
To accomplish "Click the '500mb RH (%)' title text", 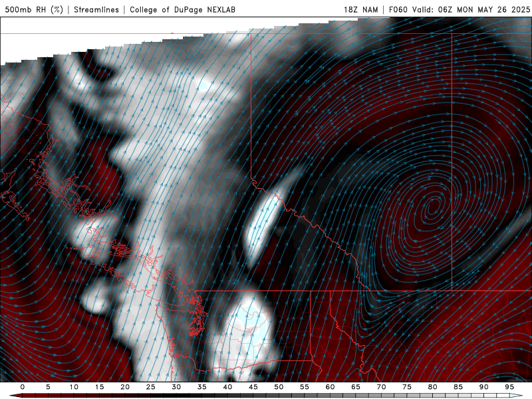I will click(x=34, y=9).
